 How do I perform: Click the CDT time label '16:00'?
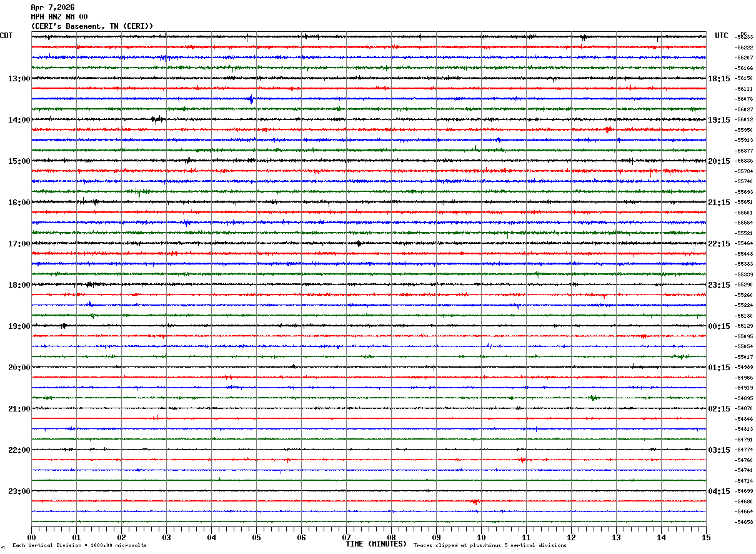pos(19,203)
